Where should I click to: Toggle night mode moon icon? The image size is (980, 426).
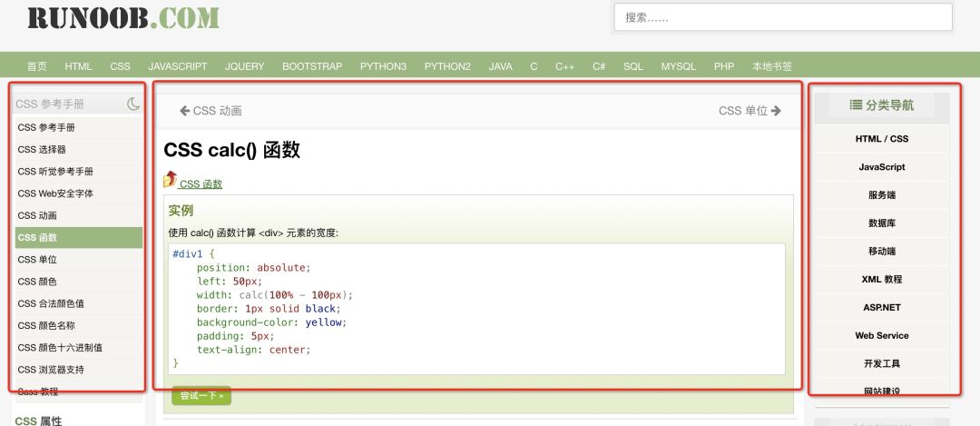[133, 104]
